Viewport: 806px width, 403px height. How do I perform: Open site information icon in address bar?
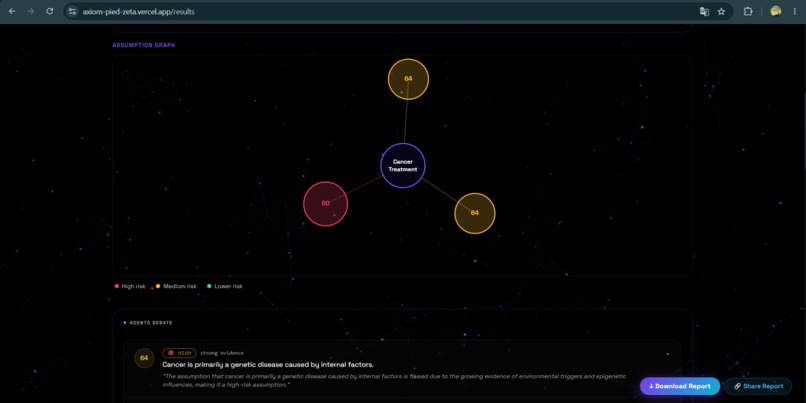click(72, 11)
